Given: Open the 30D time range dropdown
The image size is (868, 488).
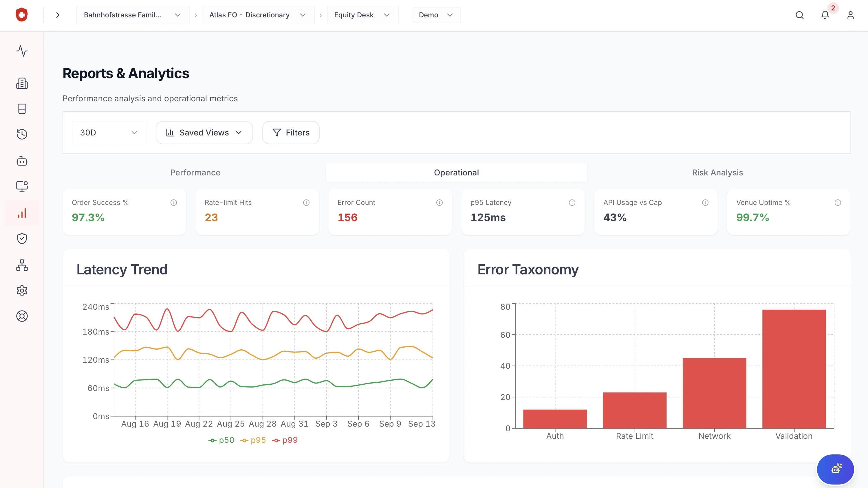Looking at the screenshot, I should click(109, 133).
